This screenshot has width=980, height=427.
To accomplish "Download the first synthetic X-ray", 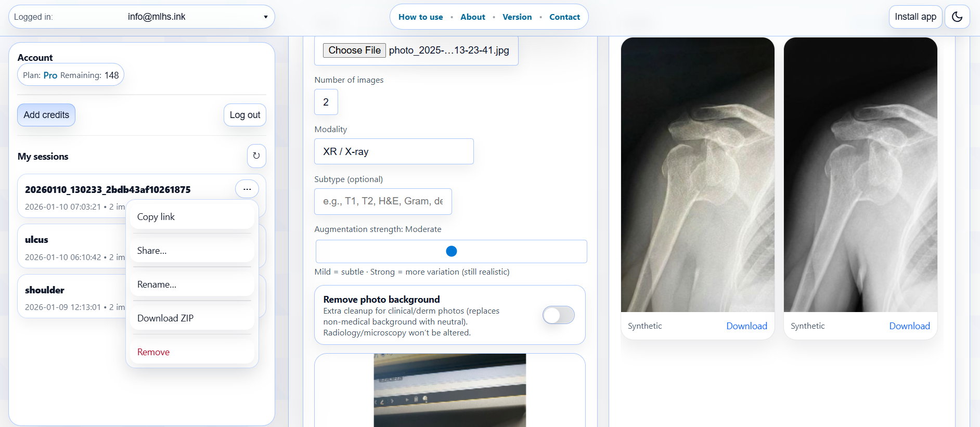I will pos(746,326).
